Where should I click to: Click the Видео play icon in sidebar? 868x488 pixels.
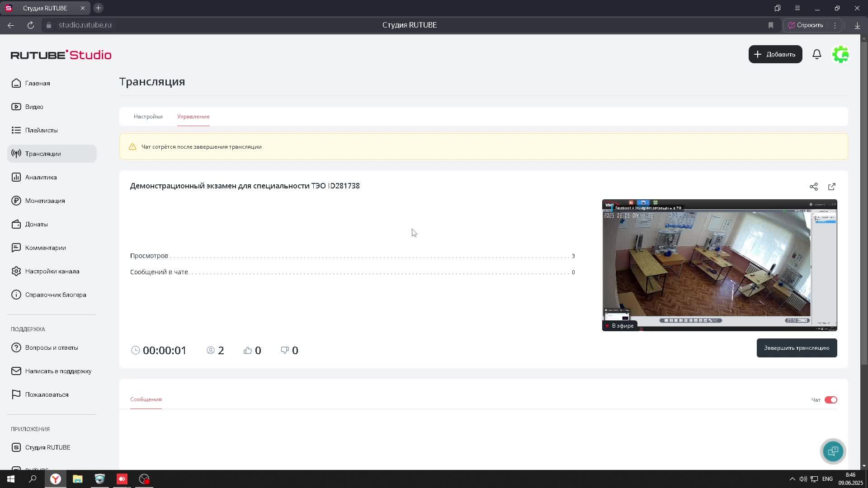tap(16, 107)
